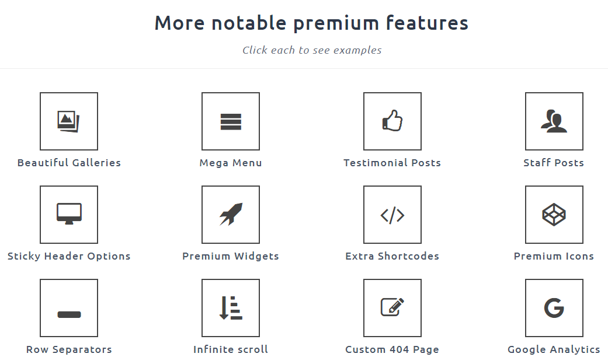Click the Premium Icons cube icon
The height and width of the screenshot is (364, 608).
(554, 215)
